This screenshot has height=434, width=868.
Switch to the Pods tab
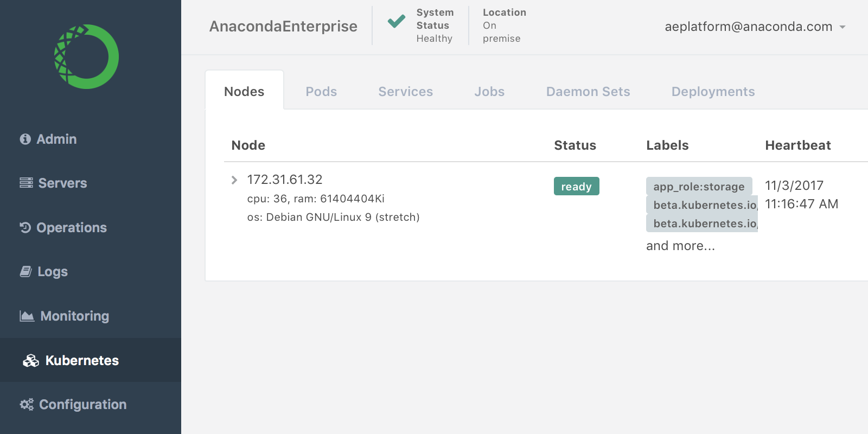[321, 92]
